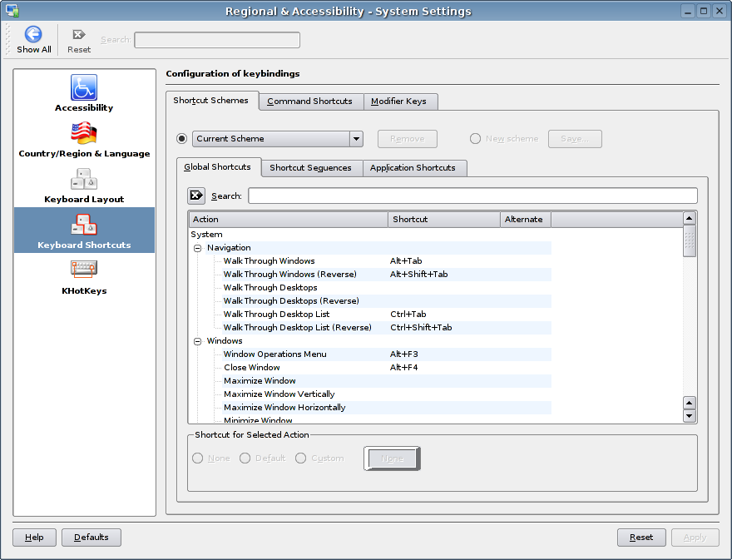
Task: Switch to the Global Shortcuts tab
Action: (x=219, y=166)
